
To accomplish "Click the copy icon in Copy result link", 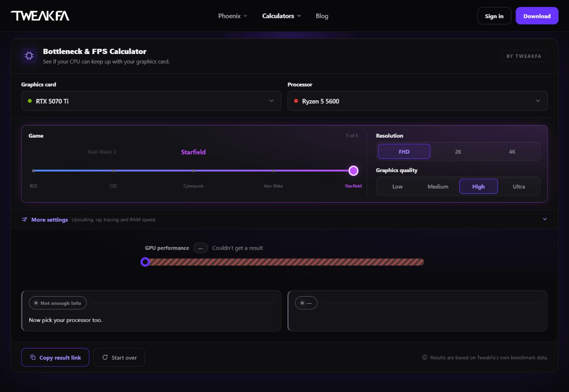I will [33, 358].
